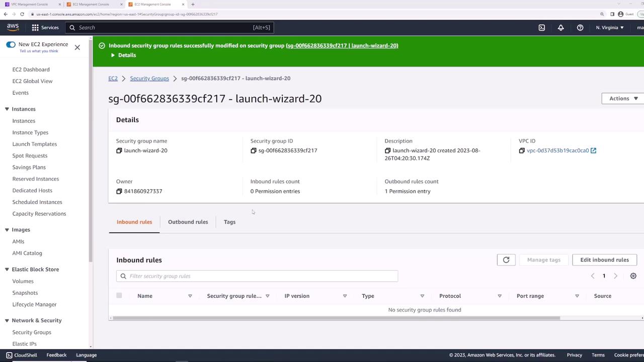Go to previous page of rules

coord(593,276)
